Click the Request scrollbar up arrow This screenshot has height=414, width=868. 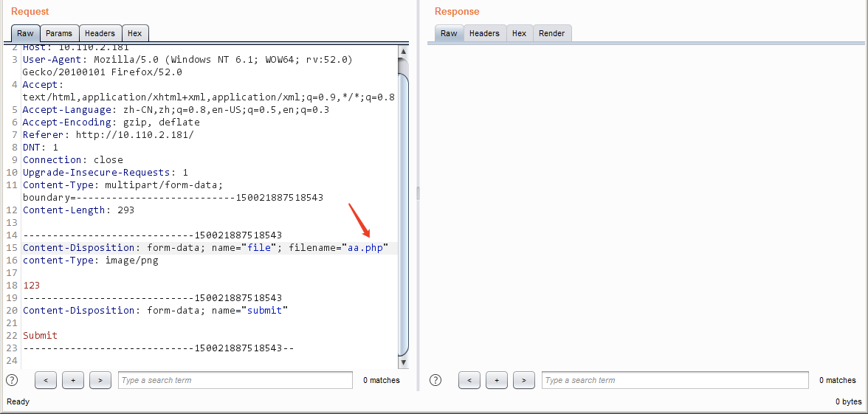click(404, 52)
